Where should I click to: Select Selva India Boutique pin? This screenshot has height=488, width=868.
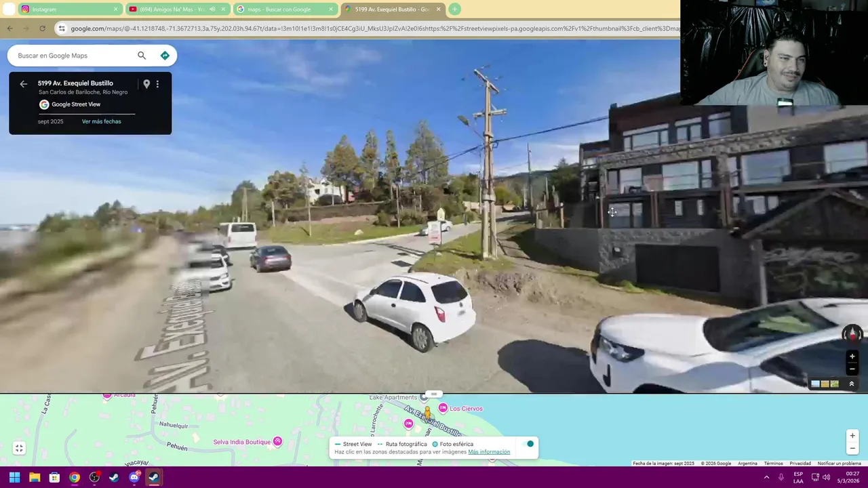(x=277, y=442)
